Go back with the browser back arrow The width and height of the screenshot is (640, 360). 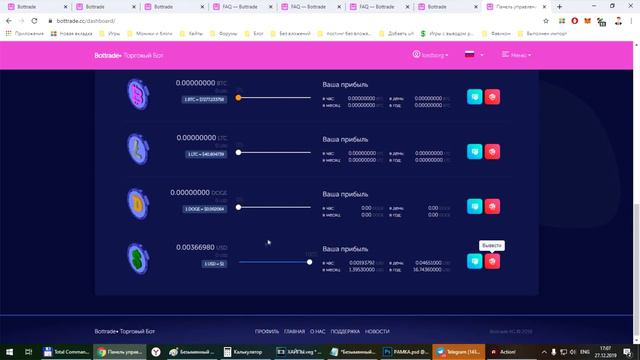coord(9,20)
